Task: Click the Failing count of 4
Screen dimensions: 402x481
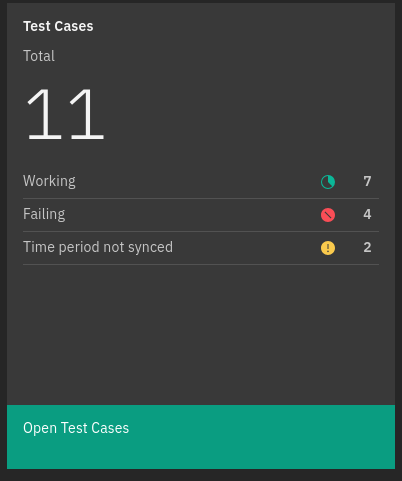Action: [367, 214]
